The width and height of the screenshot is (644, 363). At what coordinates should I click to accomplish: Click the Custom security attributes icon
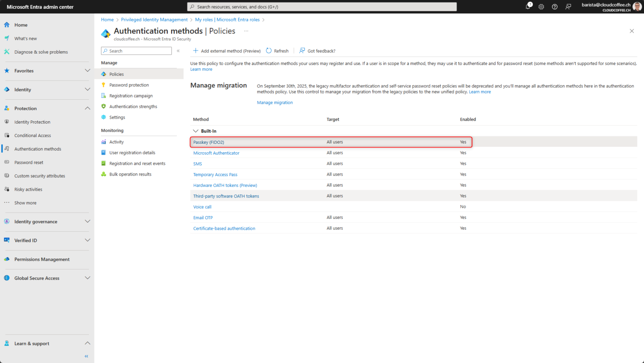[x=7, y=176]
